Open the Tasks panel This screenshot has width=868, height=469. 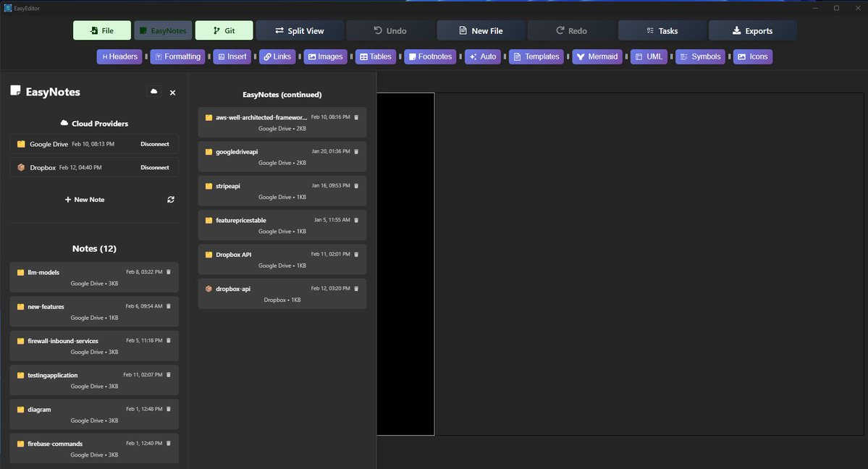pos(662,30)
